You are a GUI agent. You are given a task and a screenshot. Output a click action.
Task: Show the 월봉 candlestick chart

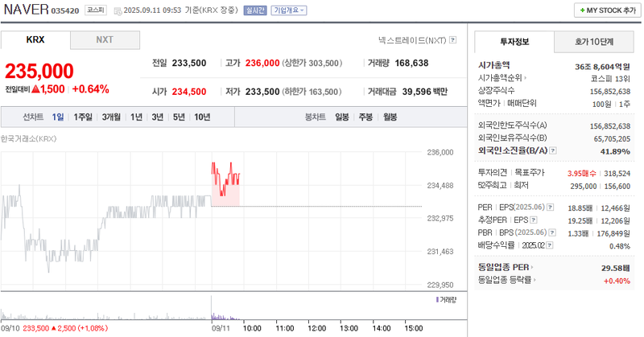[x=390, y=117]
